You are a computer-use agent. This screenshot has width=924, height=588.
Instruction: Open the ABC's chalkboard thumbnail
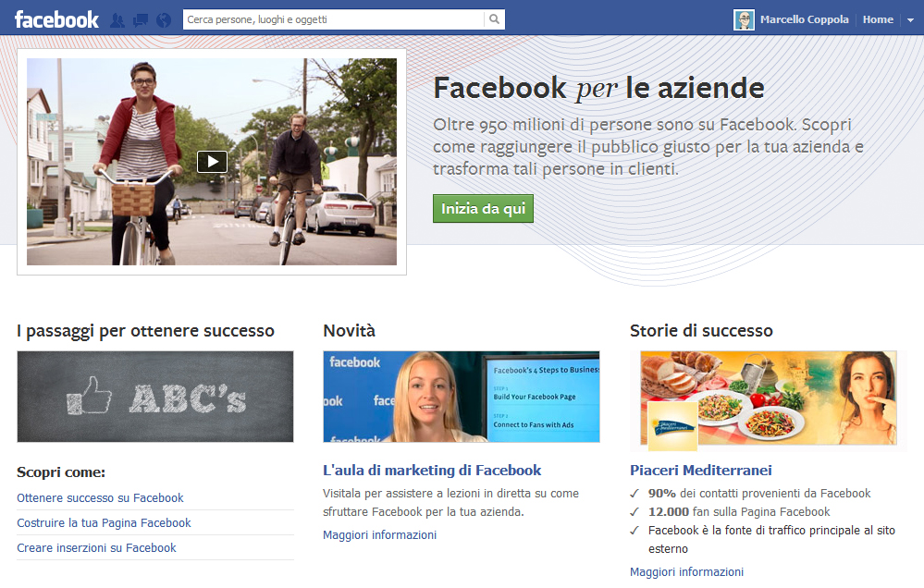155,397
